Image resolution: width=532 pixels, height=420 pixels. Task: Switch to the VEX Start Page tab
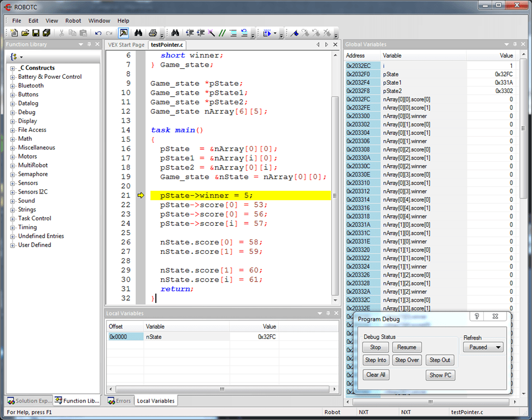[x=126, y=45]
